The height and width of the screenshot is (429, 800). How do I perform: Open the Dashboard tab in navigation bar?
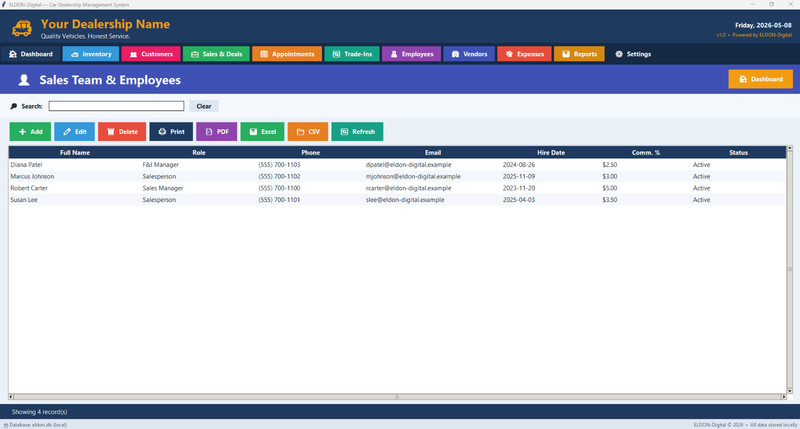(x=31, y=54)
